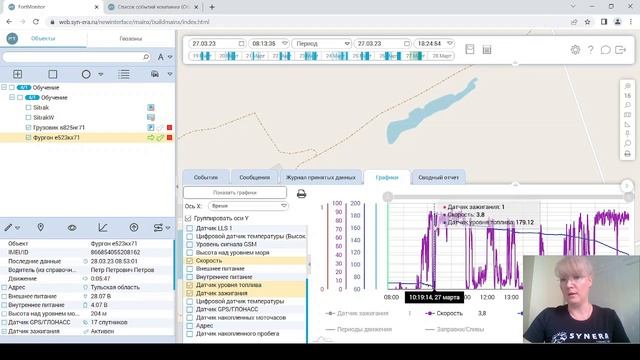Open the dropdown arrow beside the circle filter
640x360 pixels.
tap(101, 74)
